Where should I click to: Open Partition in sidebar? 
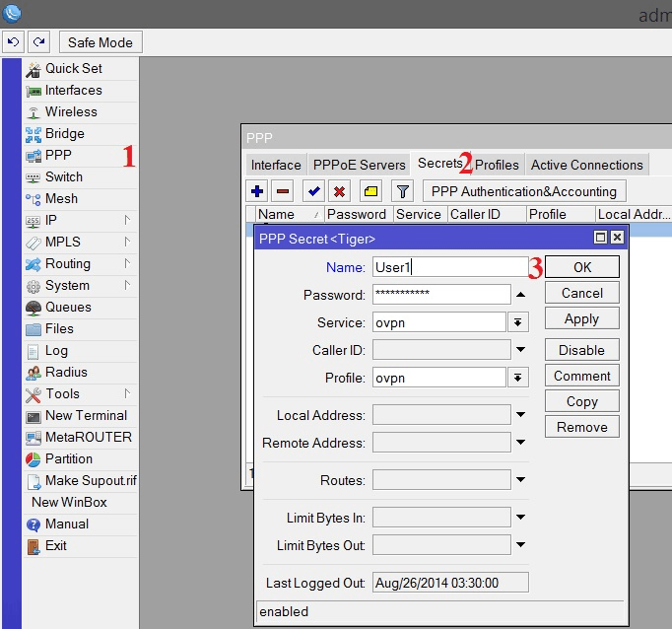[x=81, y=459]
